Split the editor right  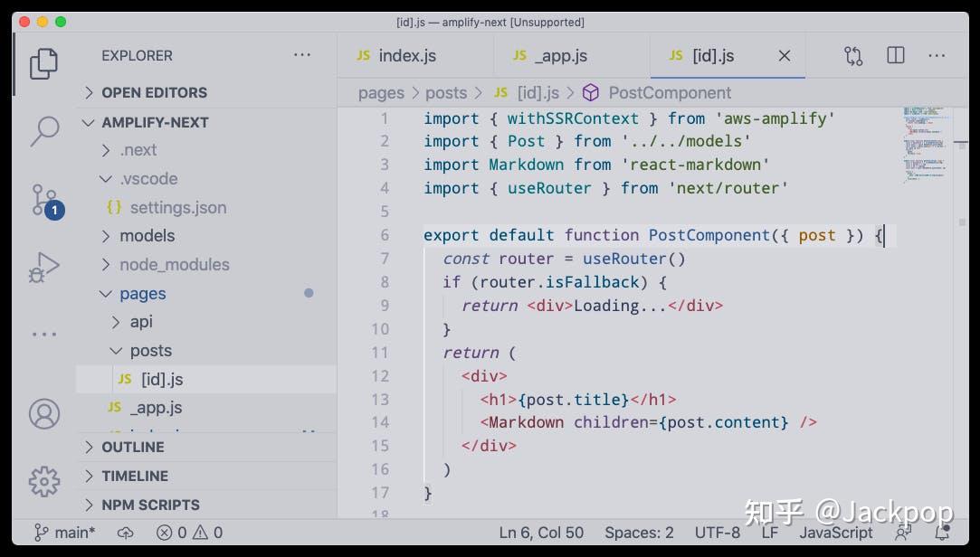[895, 55]
